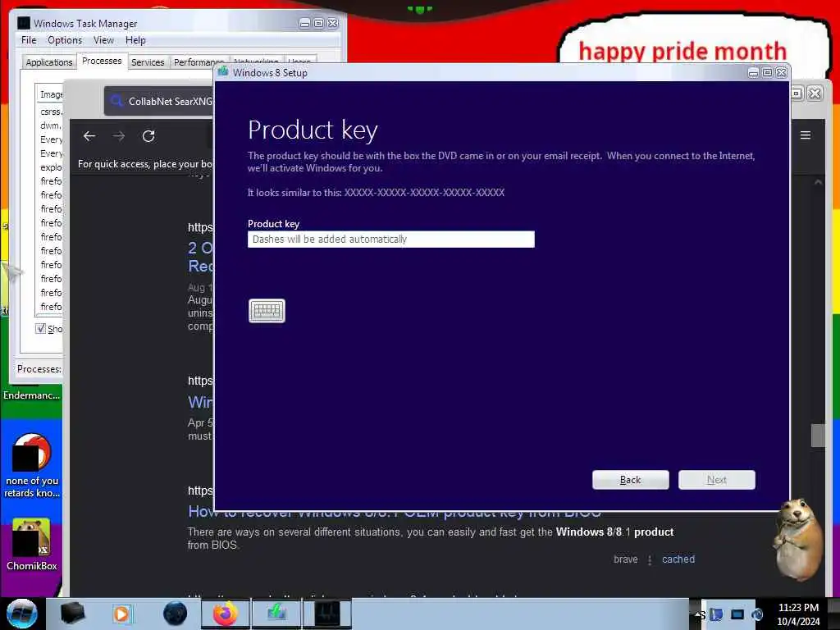The width and height of the screenshot is (840, 630).
Task: Open the dark globe taskbar icon
Action: [x=176, y=614]
